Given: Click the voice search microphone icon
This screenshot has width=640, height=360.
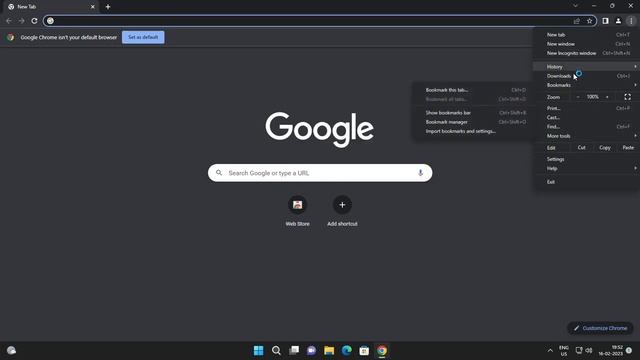Looking at the screenshot, I should pyautogui.click(x=420, y=173).
